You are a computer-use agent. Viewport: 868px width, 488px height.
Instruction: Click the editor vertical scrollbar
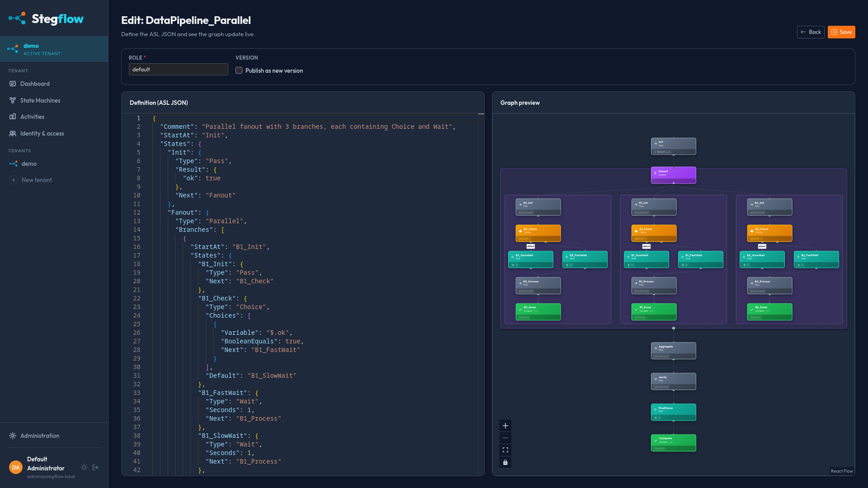pyautogui.click(x=481, y=294)
